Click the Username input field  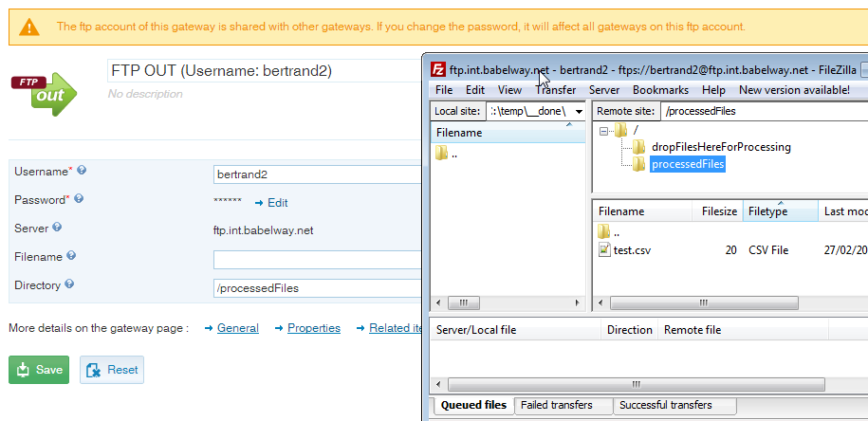(318, 174)
